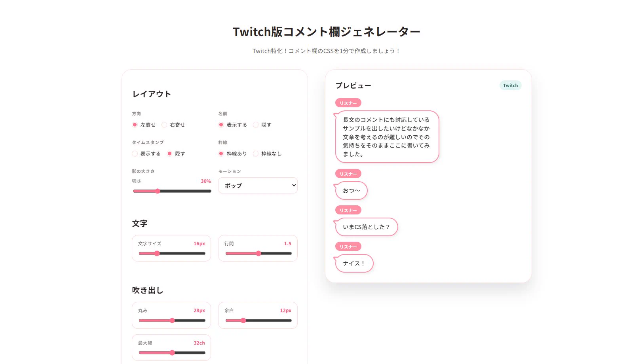
Task: Choose 隠す under the タイムスタンプ setting
Action: pos(169,154)
